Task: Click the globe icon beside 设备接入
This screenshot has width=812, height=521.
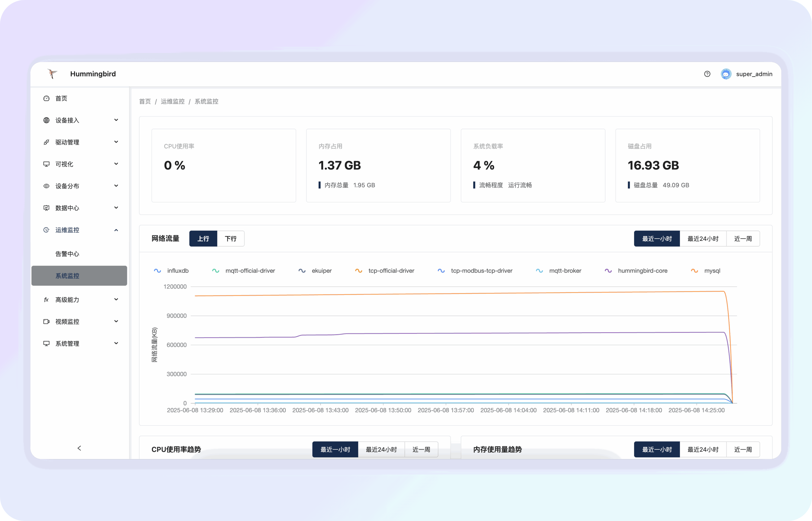Action: [46, 120]
